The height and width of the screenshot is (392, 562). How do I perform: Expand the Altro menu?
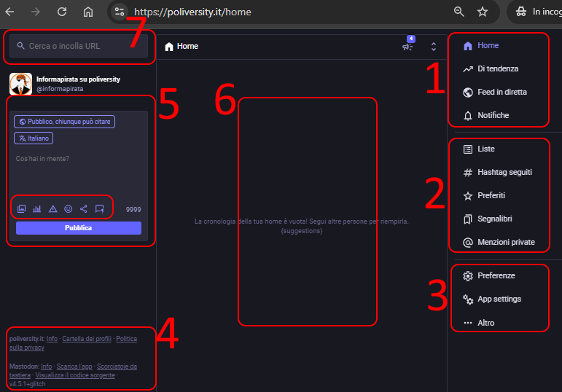click(485, 322)
